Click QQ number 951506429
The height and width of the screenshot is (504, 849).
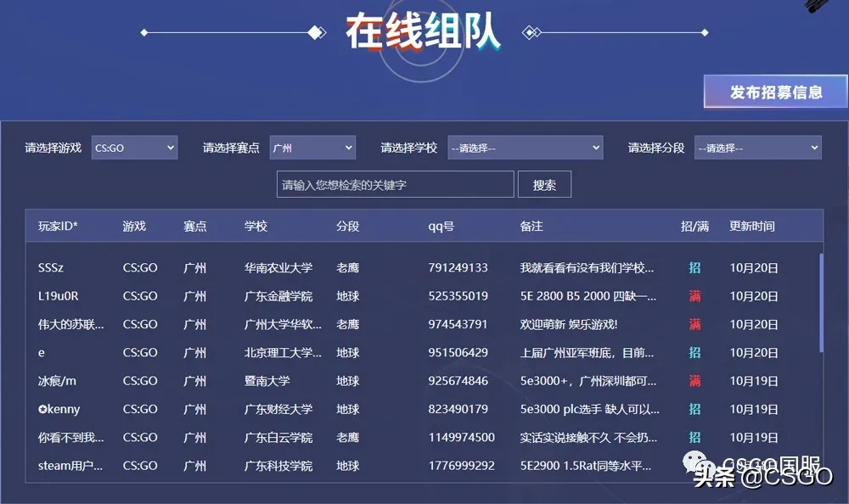(458, 353)
